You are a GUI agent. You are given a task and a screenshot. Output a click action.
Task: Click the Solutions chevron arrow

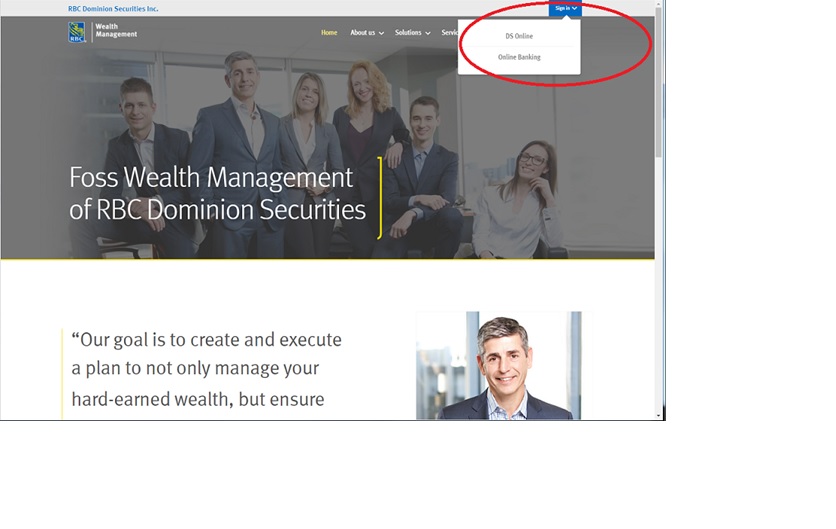point(428,33)
